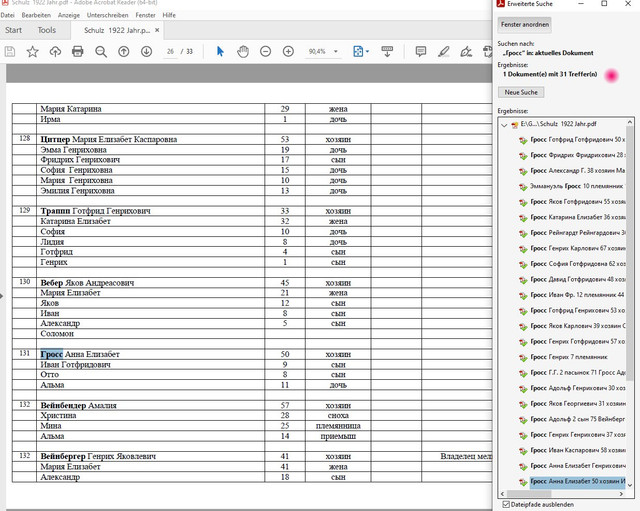The image size is (640, 511).
Task: Switch to the Tools tab
Action: click(x=47, y=30)
